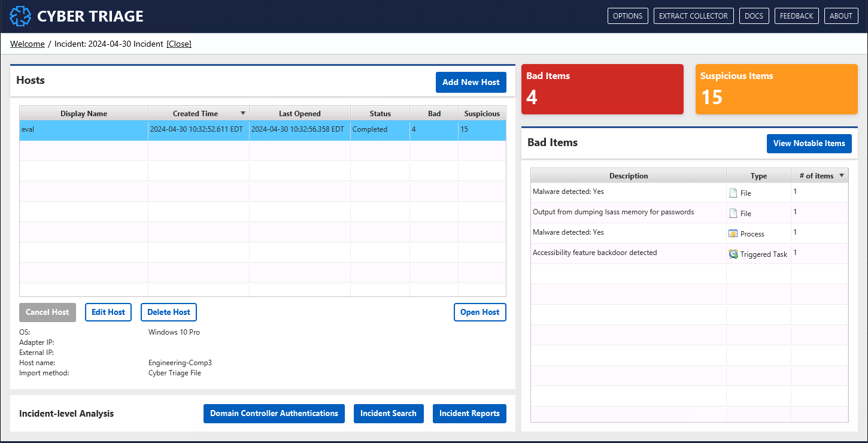Viewport: 868px width, 443px height.
Task: Open the orange Suspicious Items card
Action: (776, 89)
